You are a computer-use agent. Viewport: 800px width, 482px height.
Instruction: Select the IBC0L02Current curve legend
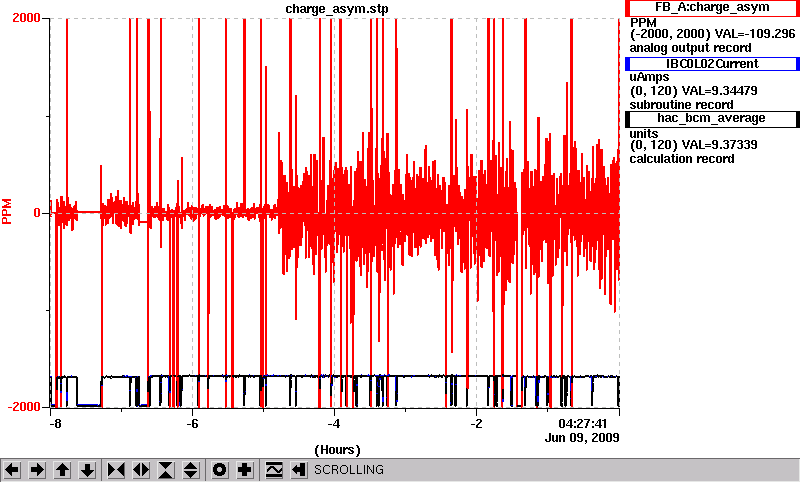712,64
